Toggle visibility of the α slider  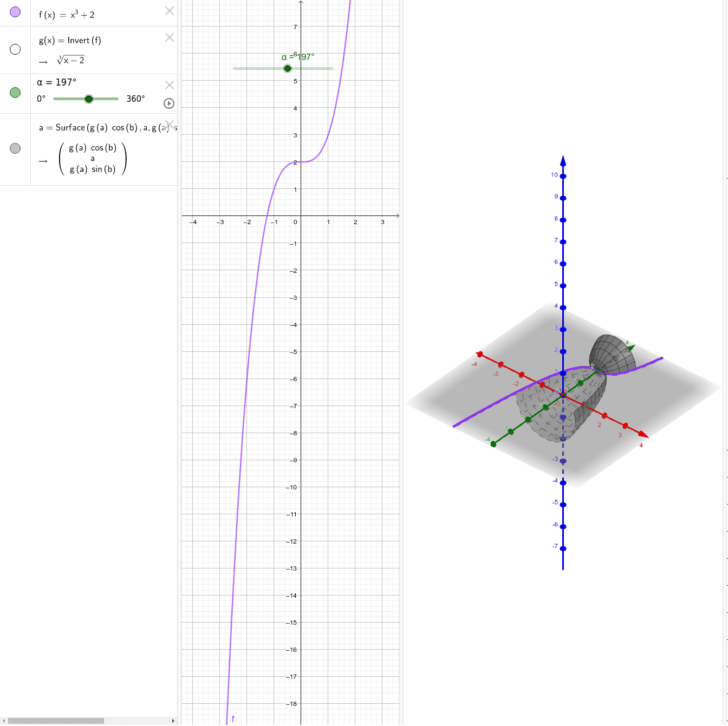15,93
